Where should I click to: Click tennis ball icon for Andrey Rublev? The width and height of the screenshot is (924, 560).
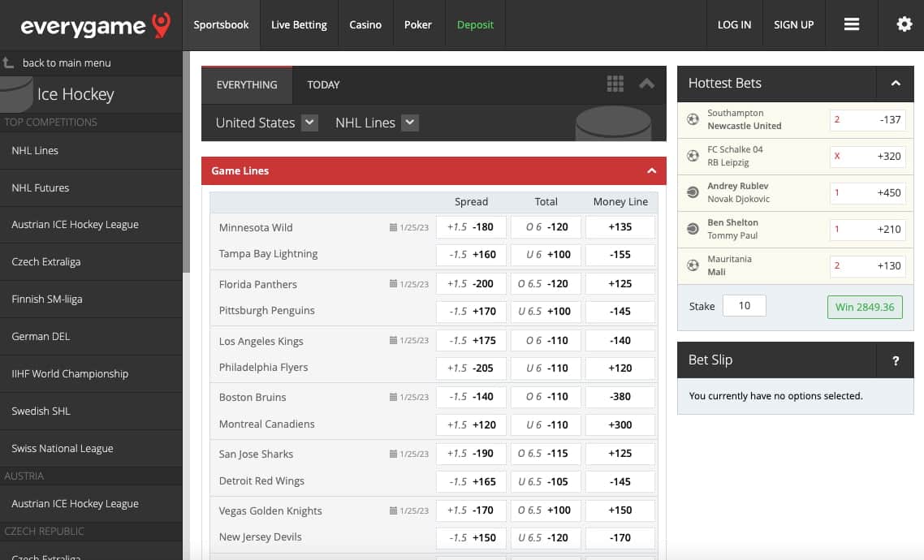693,192
